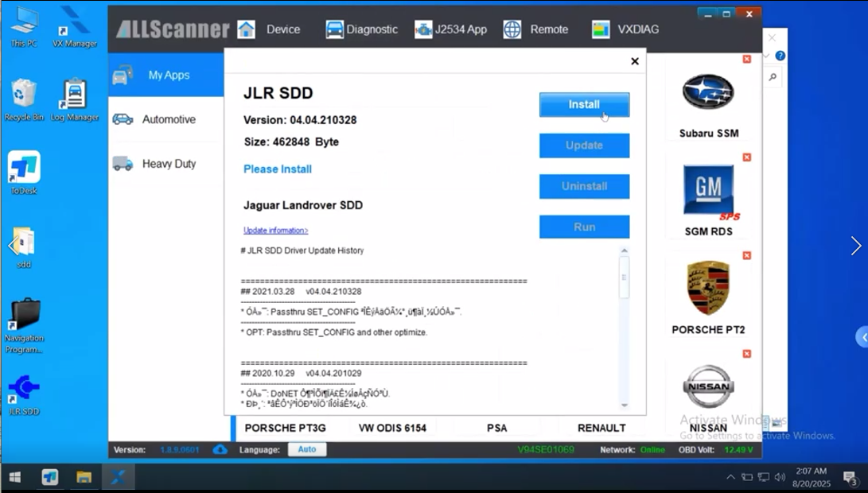Remove PORSCHE PT2 with its red X
This screenshot has height=493, width=868.
click(747, 255)
